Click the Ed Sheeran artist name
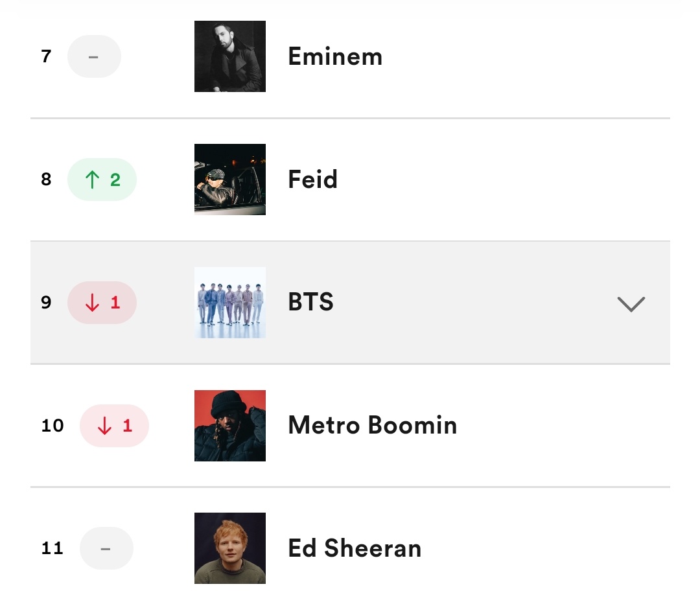 (x=355, y=548)
